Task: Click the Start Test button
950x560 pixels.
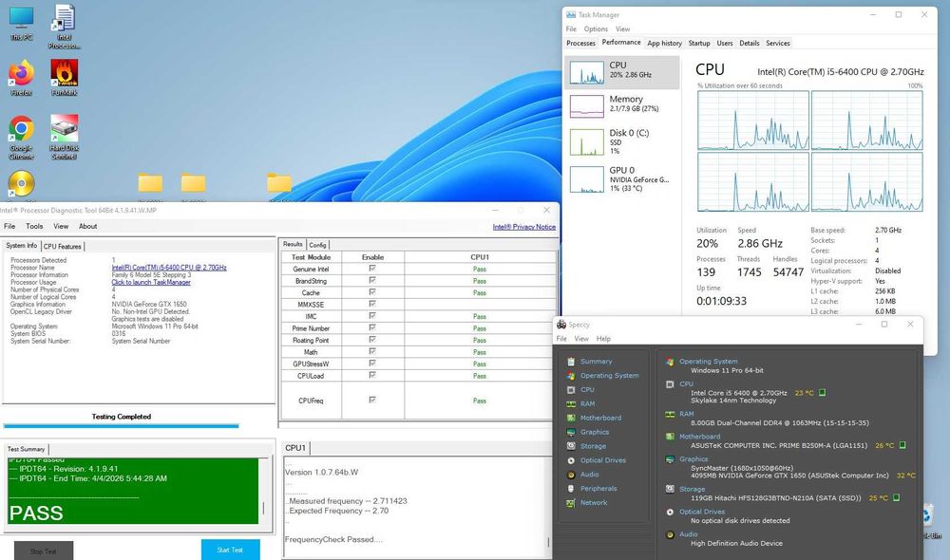Action: pyautogui.click(x=230, y=550)
